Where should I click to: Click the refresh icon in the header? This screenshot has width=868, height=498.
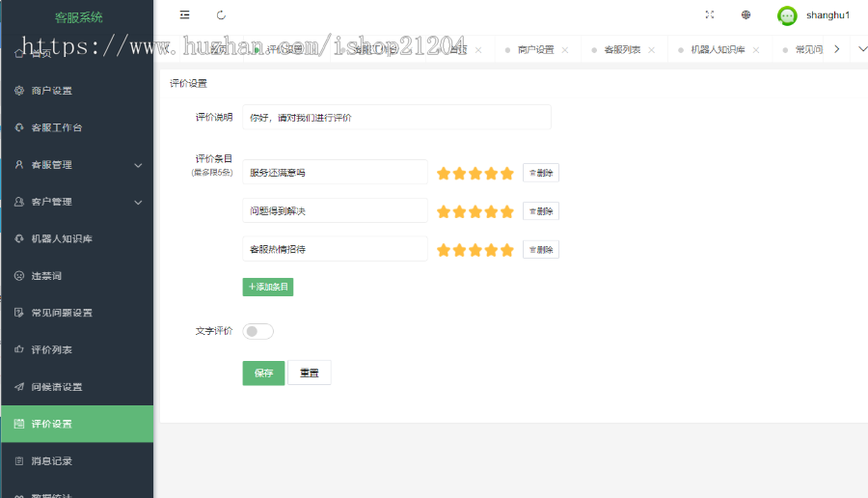click(x=221, y=14)
